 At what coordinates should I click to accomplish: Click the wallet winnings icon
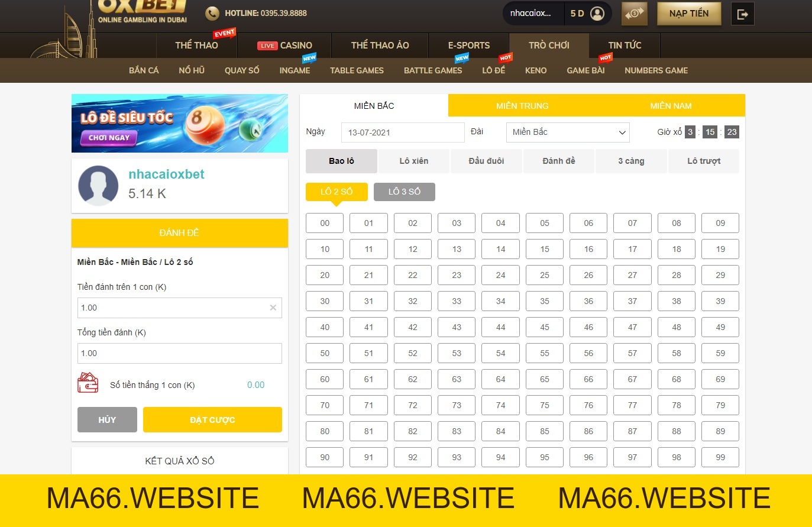click(88, 383)
